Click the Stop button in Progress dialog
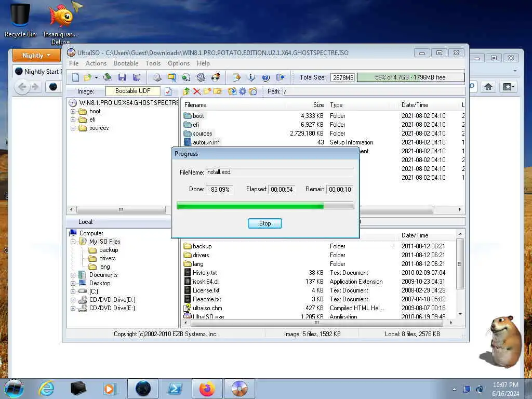This screenshot has height=399, width=532. coord(264,223)
